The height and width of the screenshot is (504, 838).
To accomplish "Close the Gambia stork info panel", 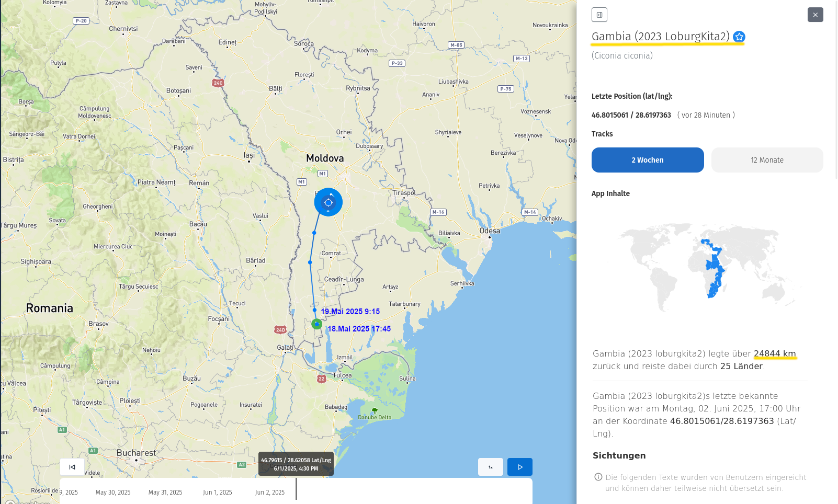I will coord(815,15).
